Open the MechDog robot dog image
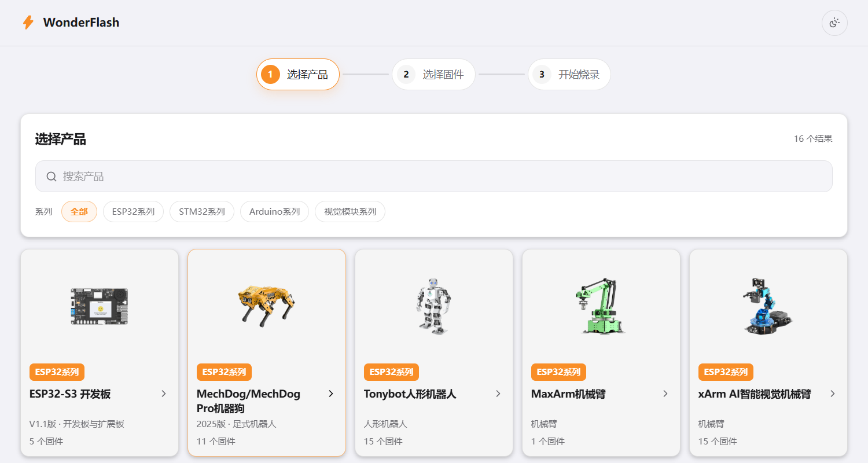 click(x=267, y=306)
